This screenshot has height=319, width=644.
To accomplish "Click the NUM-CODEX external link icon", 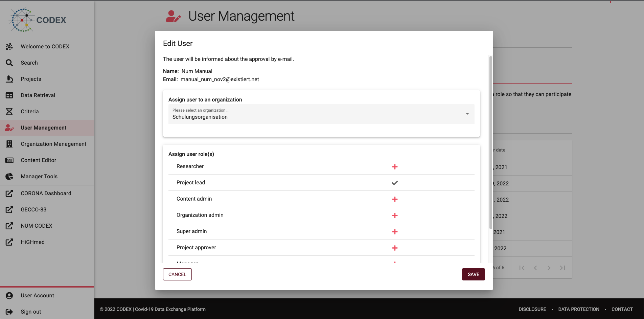I will click(9, 226).
